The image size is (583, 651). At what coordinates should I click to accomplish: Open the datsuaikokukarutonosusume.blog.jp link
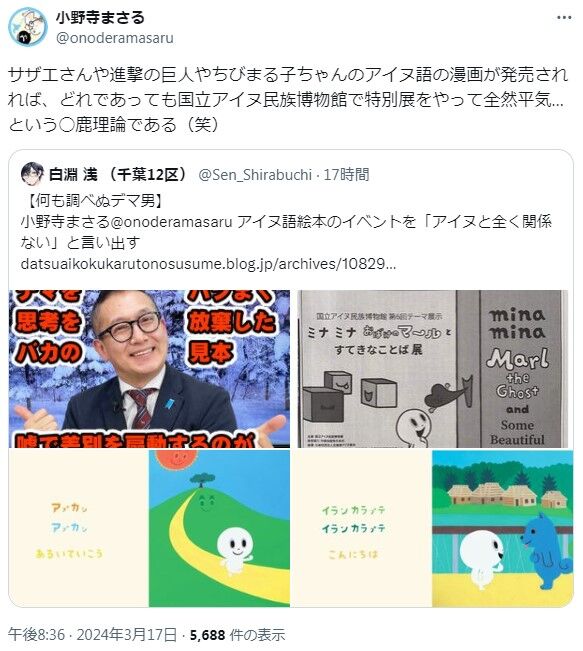208,264
